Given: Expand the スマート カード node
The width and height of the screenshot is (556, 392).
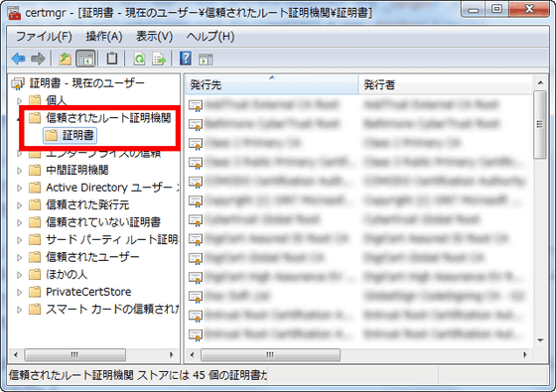Looking at the screenshot, I should pyautogui.click(x=20, y=310).
